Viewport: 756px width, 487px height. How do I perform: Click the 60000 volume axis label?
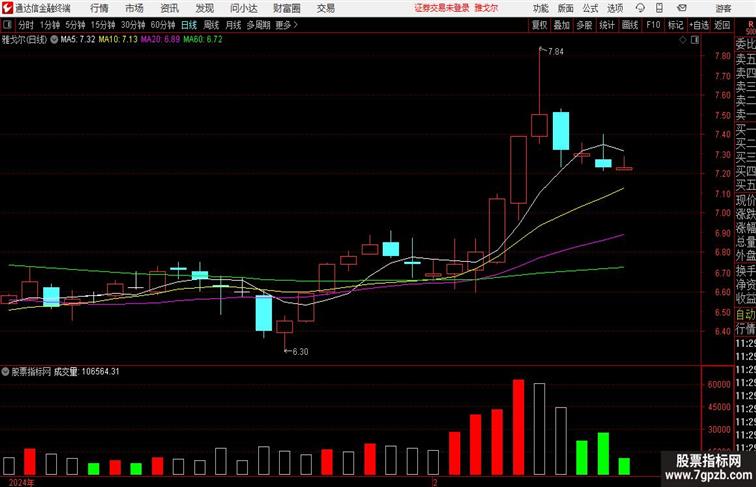coord(719,385)
